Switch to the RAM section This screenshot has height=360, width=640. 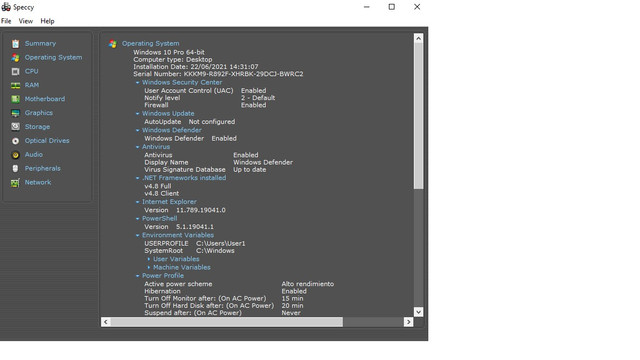pos(32,85)
